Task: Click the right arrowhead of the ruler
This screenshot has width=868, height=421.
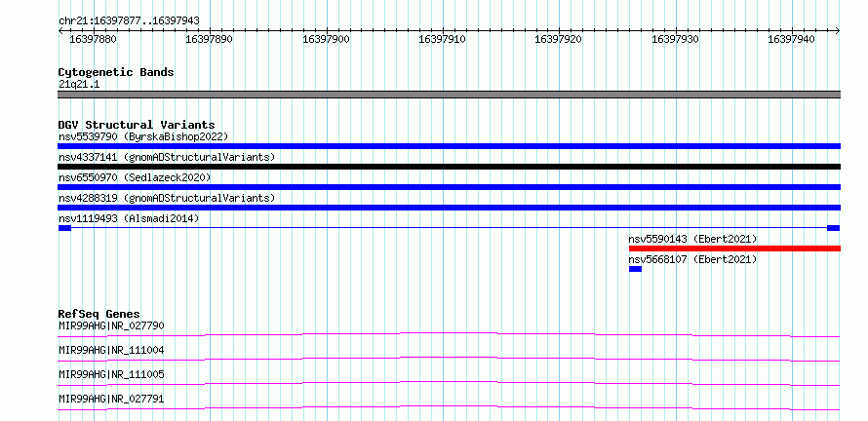Action: pos(838,31)
